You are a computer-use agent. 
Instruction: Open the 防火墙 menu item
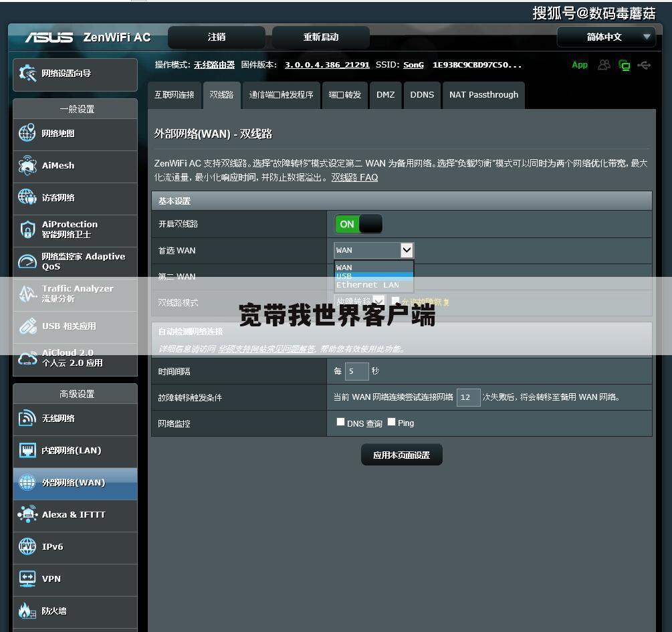point(75,611)
